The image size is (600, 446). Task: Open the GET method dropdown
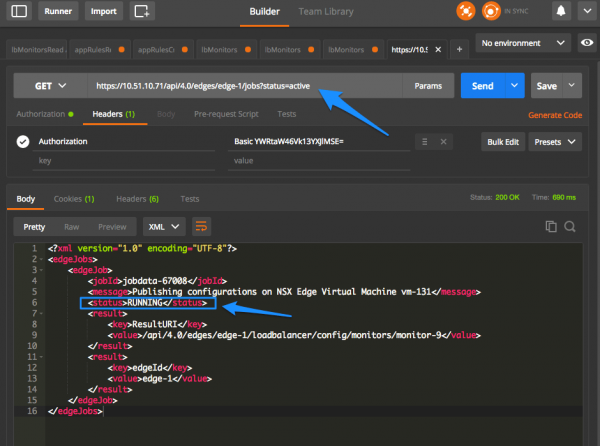pos(50,86)
